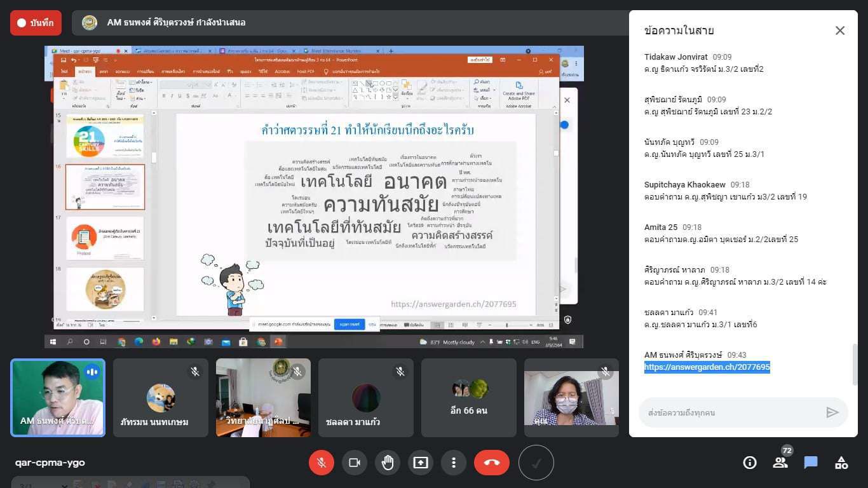Raise hand in the meeting
Viewport: 868px width, 488px height.
coord(388,463)
